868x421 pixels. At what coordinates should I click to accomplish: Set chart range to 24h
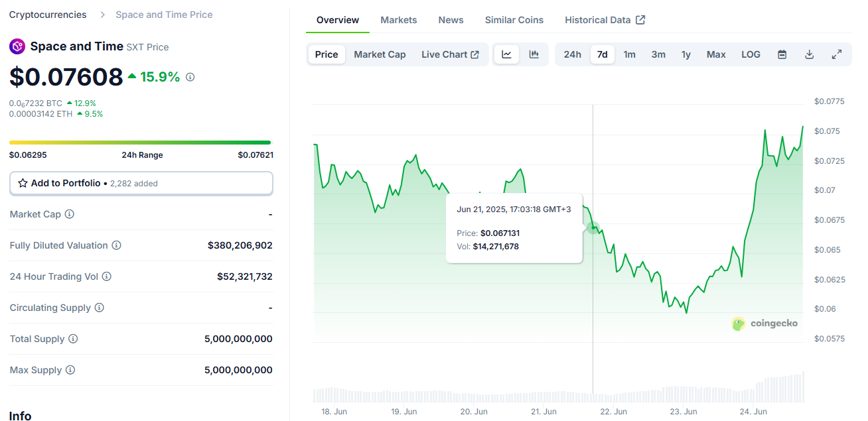click(x=573, y=54)
